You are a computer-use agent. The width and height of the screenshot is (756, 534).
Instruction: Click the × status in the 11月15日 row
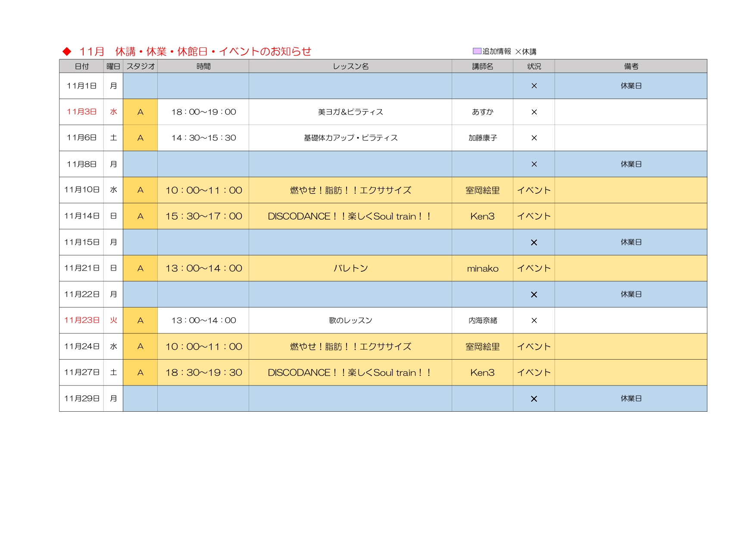tap(534, 242)
